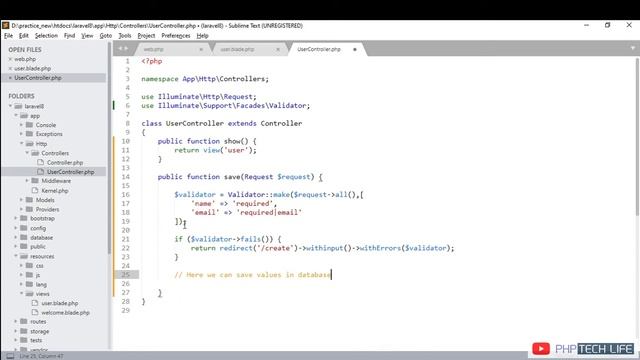
Task: Open the tab list dropdown arrow
Action: click(633, 48)
